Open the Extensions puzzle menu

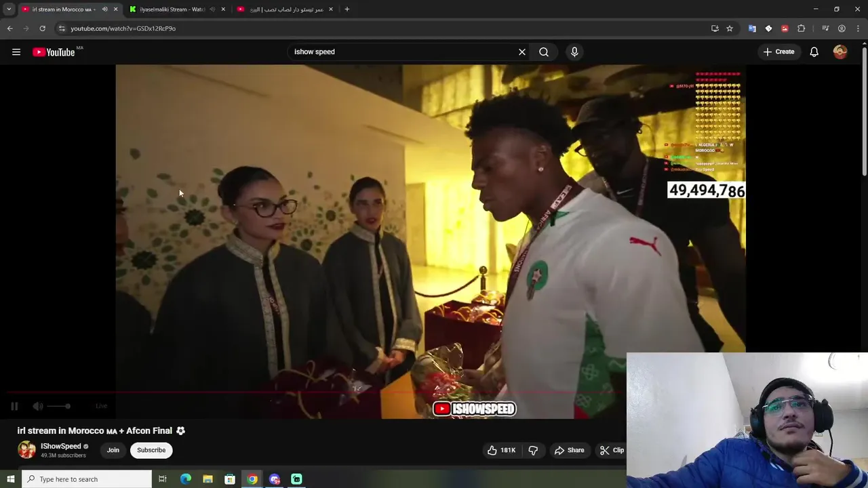click(801, 28)
